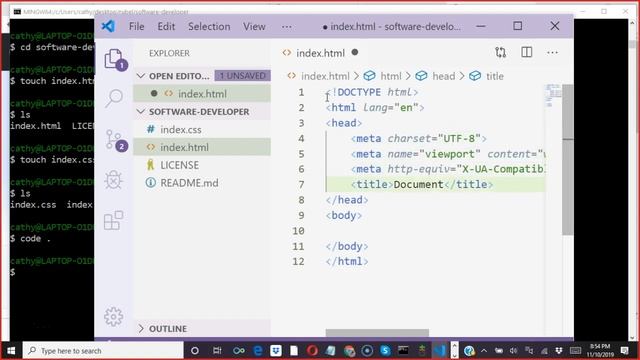
Task: Click the minimap code preview
Action: (553, 96)
